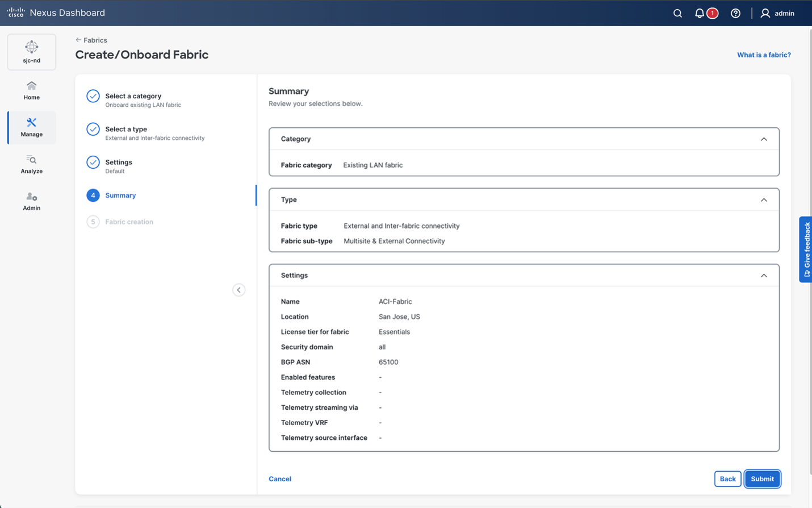812x508 pixels.
Task: Open the Manage section in sidebar
Action: point(32,127)
